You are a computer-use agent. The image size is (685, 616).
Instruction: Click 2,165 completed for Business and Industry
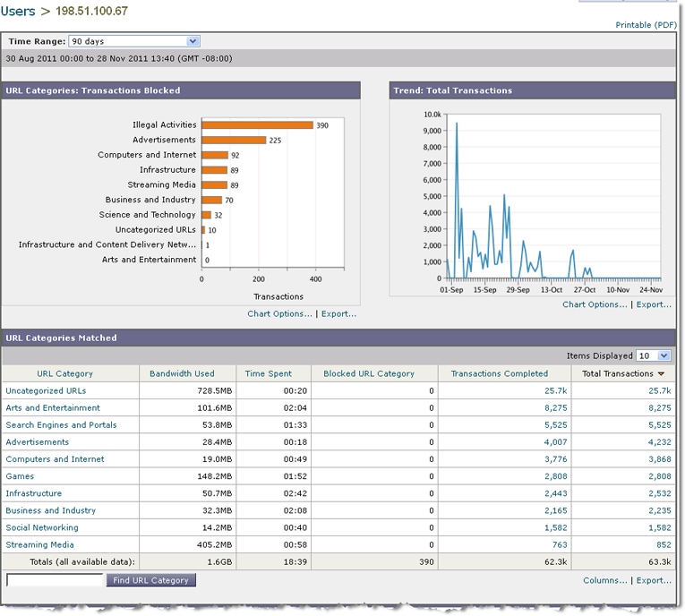point(555,510)
